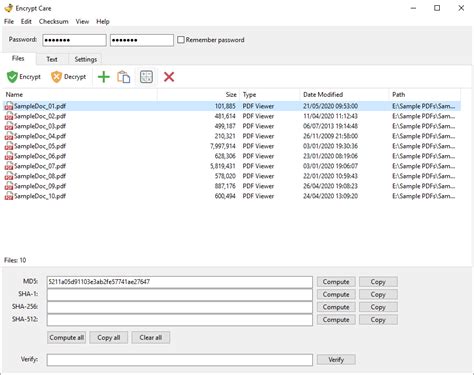The width and height of the screenshot is (474, 375).
Task: Open the Checksum menu
Action: [x=54, y=22]
